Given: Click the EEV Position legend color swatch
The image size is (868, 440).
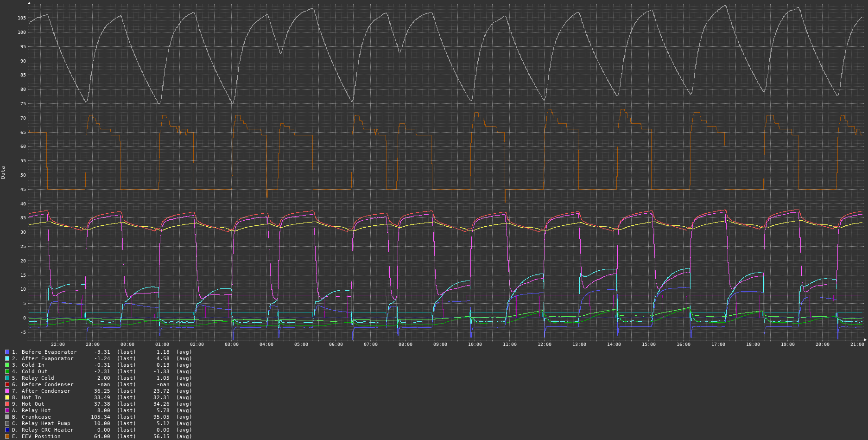Looking at the screenshot, I should click(7, 436).
